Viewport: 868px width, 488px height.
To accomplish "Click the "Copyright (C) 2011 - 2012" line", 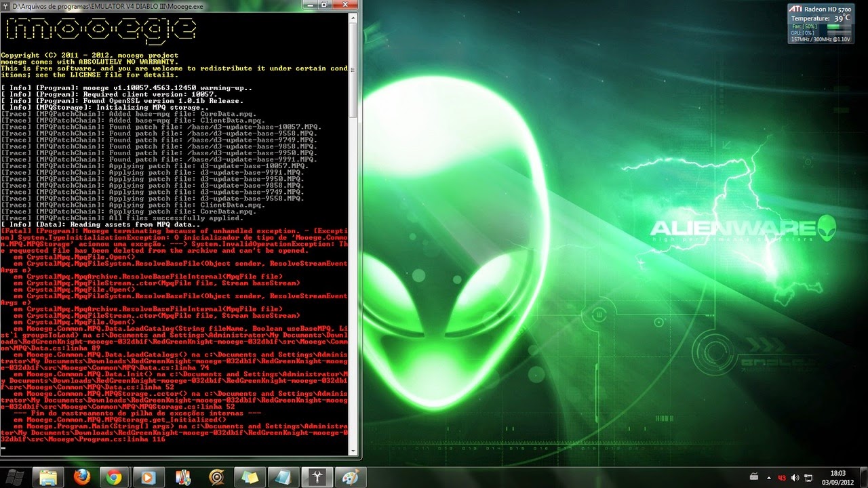I will tap(90, 56).
